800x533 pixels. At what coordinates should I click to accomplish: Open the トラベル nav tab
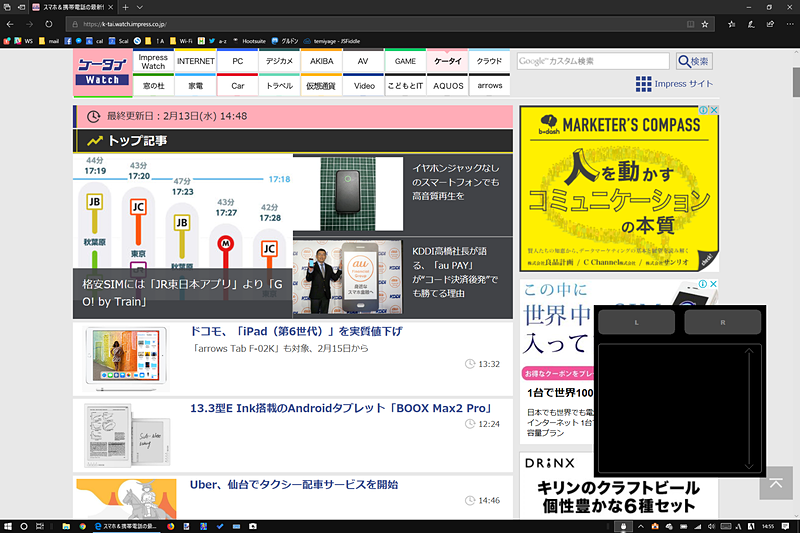279,86
